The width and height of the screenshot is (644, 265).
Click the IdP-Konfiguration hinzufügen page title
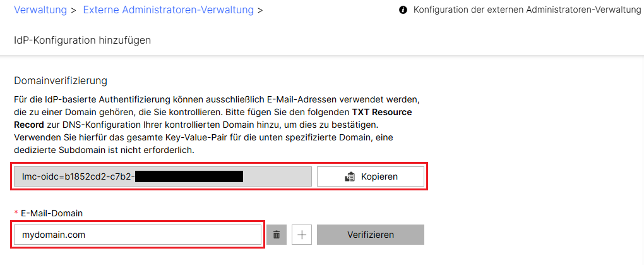tap(82, 40)
